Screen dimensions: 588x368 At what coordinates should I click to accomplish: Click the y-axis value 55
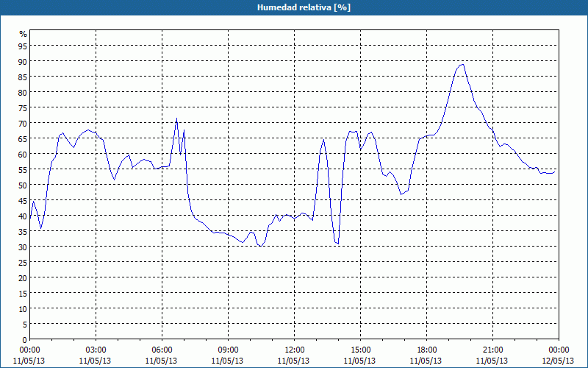[x=23, y=169]
